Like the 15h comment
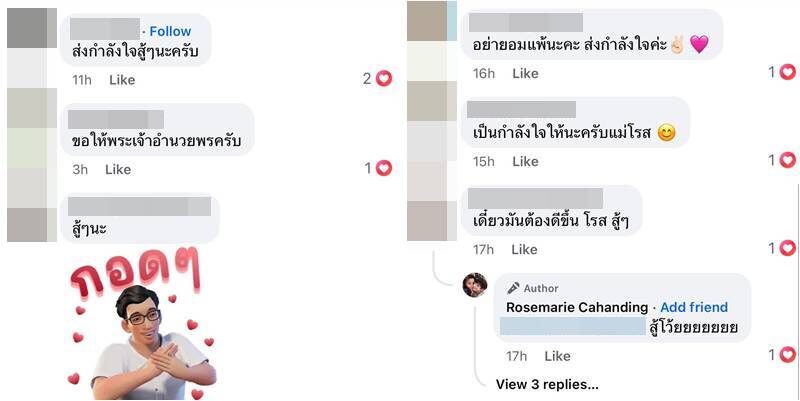 tap(525, 161)
